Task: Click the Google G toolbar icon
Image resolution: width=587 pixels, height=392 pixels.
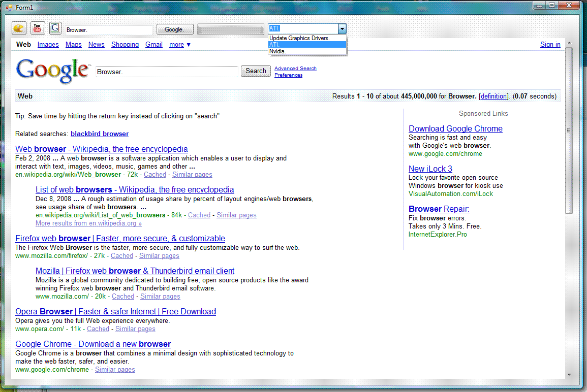Action: point(55,28)
